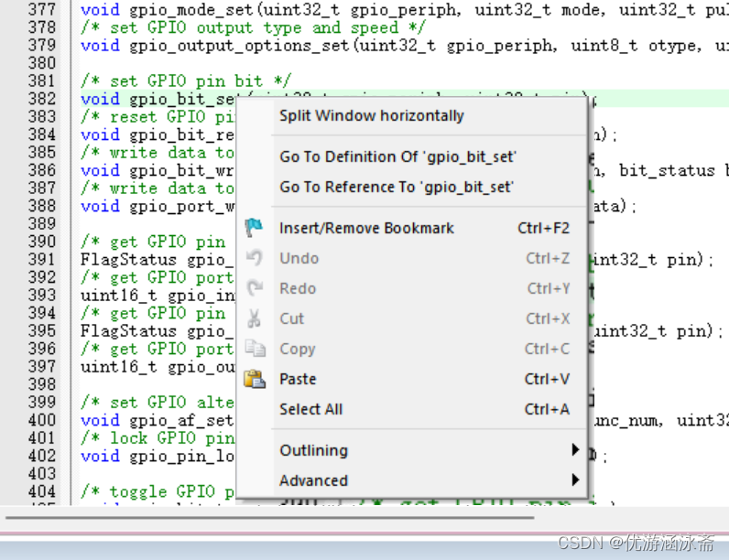Click the Cut menu entry
The height and width of the screenshot is (560, 729).
tap(412, 318)
